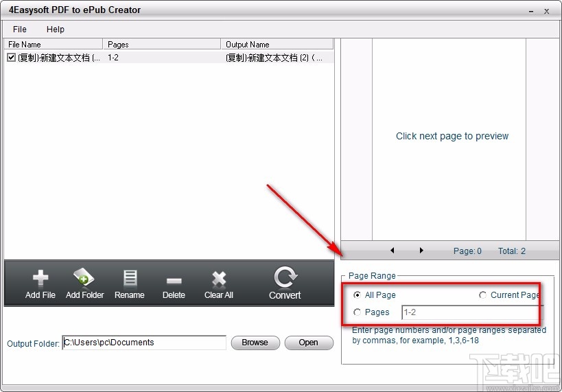Click the Rename toolbar icon
Screen dimensions: 562x392
click(x=130, y=278)
